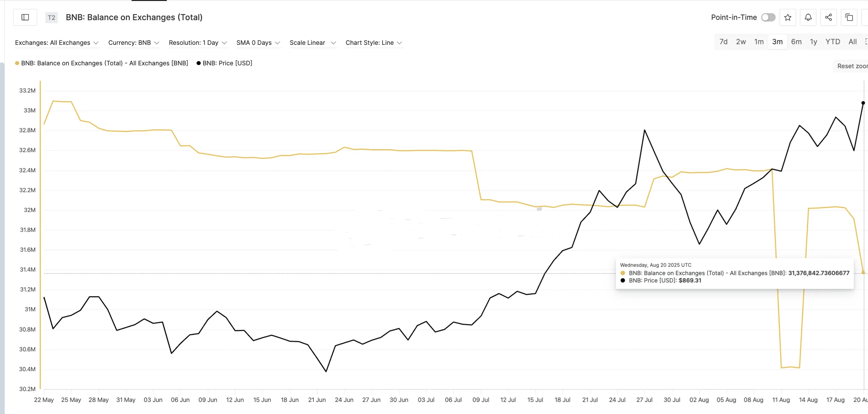Toggle BNB Balance on Exchanges legend series

pyautogui.click(x=101, y=63)
